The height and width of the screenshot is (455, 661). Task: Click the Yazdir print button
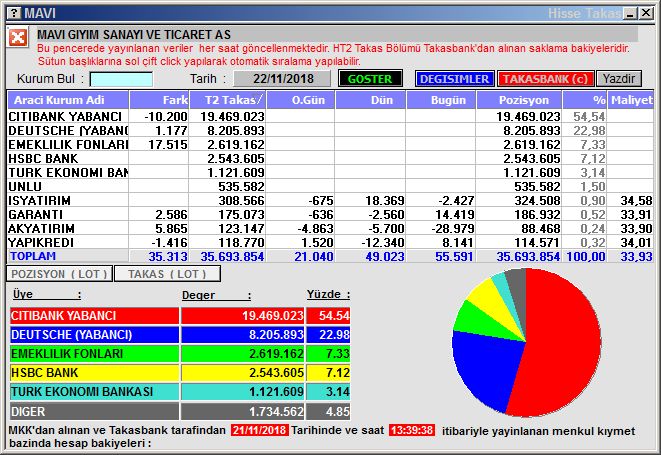(x=619, y=79)
